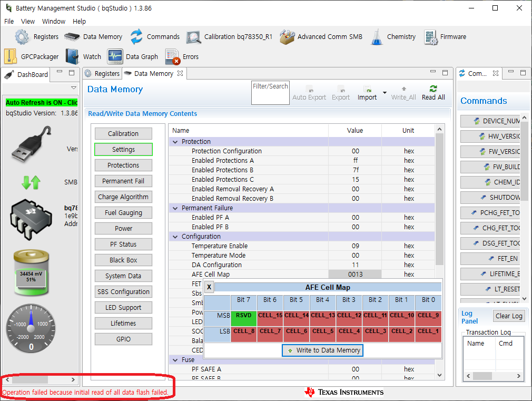Maximize the Data Memory view panel
532x401 pixels.
445,73
